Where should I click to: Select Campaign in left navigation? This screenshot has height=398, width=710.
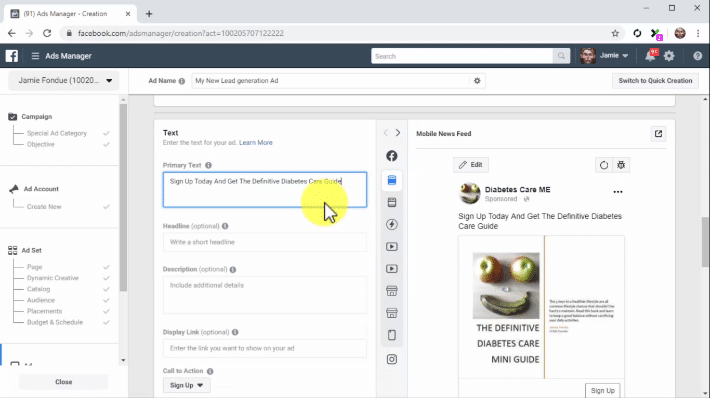click(x=36, y=116)
